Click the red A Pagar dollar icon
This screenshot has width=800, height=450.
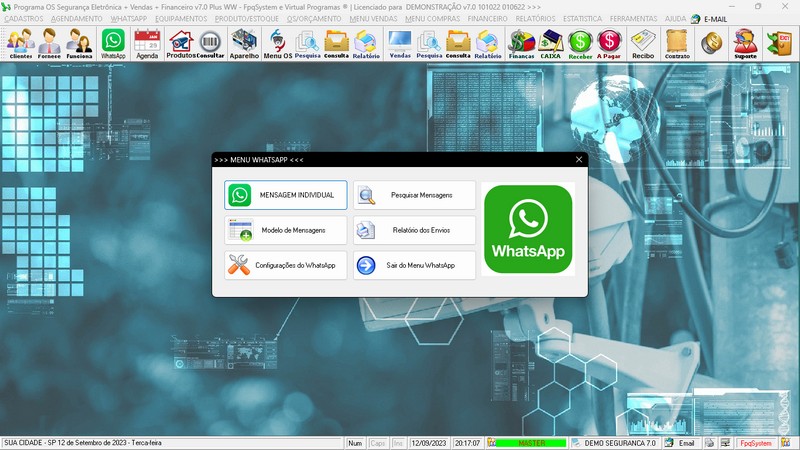point(609,44)
